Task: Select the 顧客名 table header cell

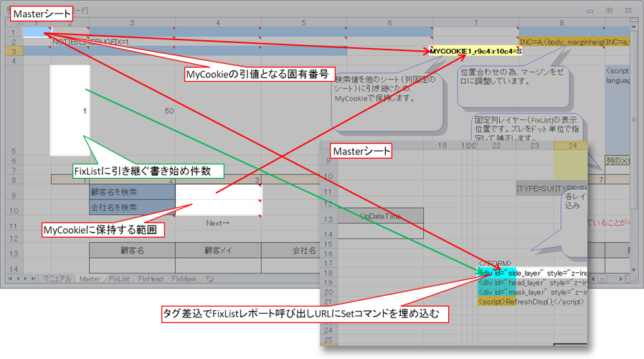Action: (x=132, y=251)
